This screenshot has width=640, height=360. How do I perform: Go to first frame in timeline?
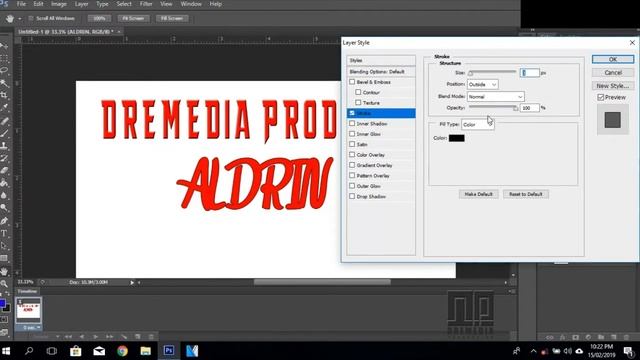point(68,337)
